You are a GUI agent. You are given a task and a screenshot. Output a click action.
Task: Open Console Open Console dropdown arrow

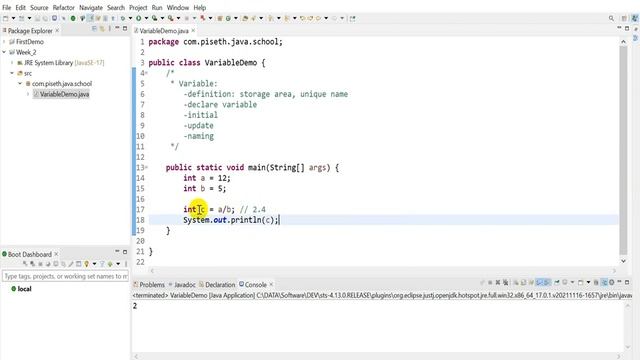click(588, 282)
